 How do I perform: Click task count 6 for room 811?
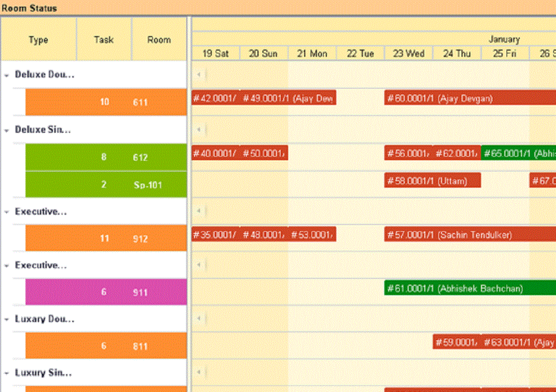[104, 346]
